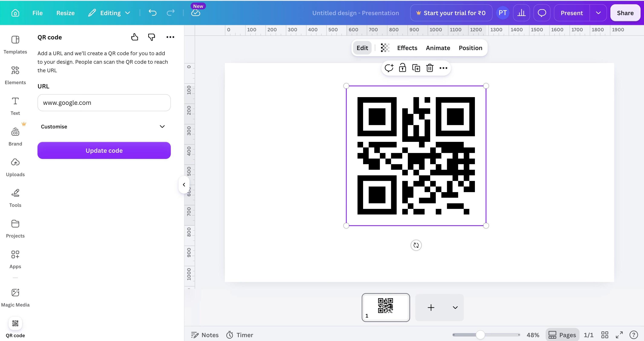Screen dimensions: 644x341
Task: Click the Share button
Action: coord(625,13)
